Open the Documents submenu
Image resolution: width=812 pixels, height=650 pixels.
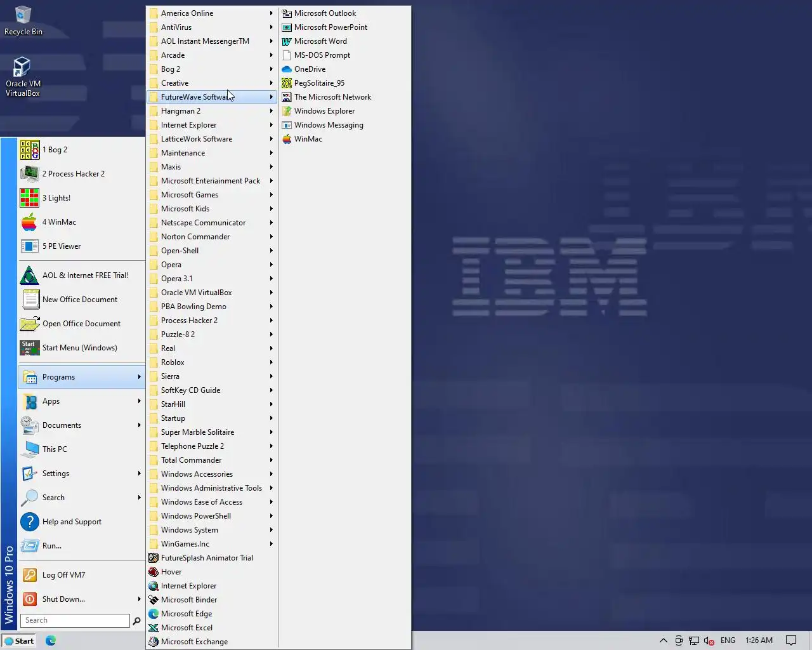(82, 425)
